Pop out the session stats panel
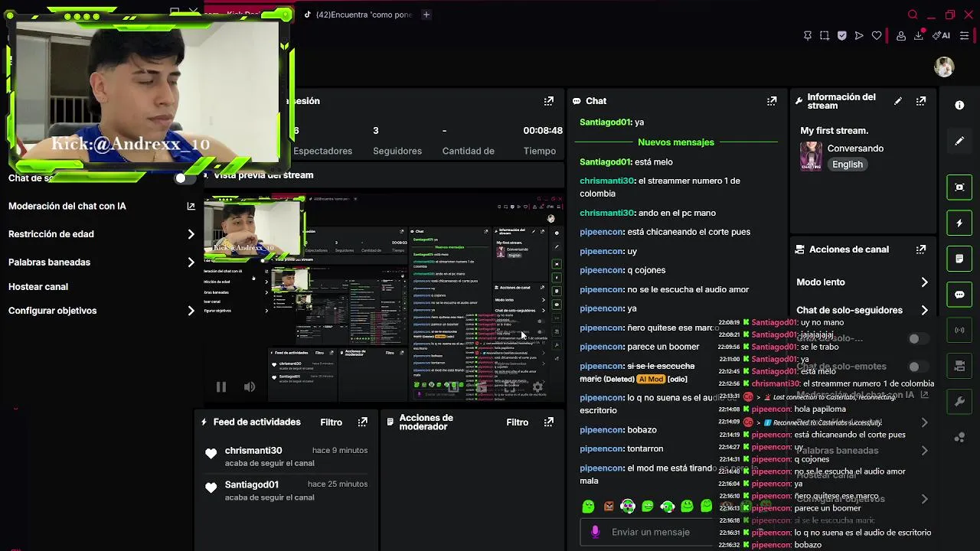The height and width of the screenshot is (551, 980). 549,101
